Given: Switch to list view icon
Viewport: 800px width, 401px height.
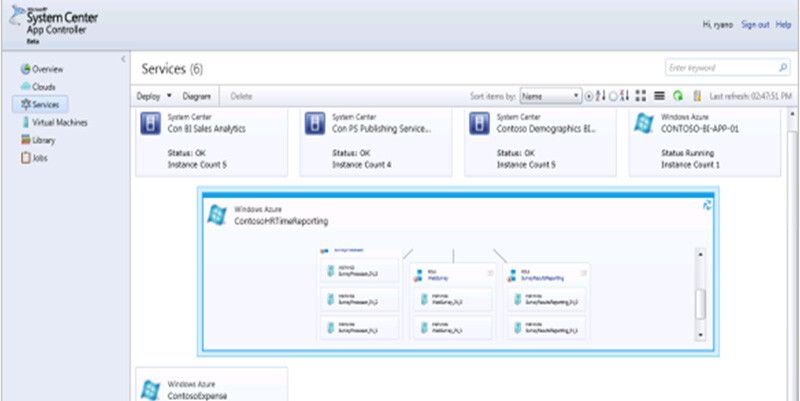Looking at the screenshot, I should [659, 96].
